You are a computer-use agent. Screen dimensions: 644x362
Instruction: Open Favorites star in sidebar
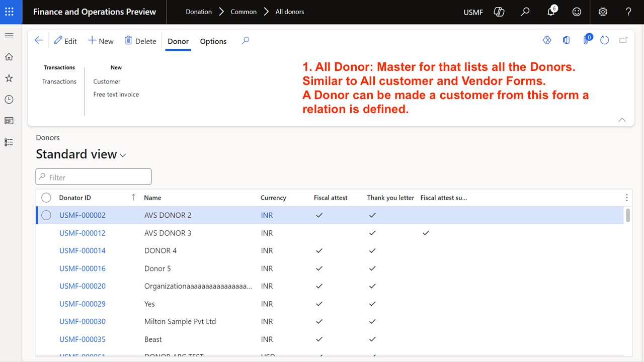(9, 78)
